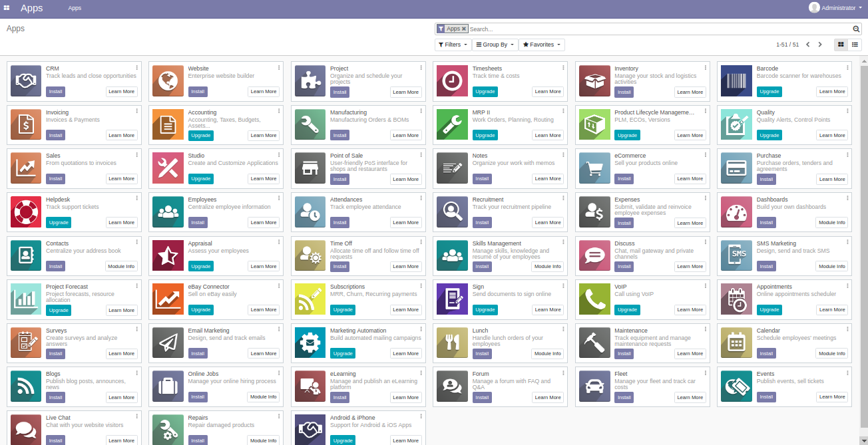Viewport: 868px width, 445px height.
Task: Open the CRM card options menu
Action: pos(137,68)
